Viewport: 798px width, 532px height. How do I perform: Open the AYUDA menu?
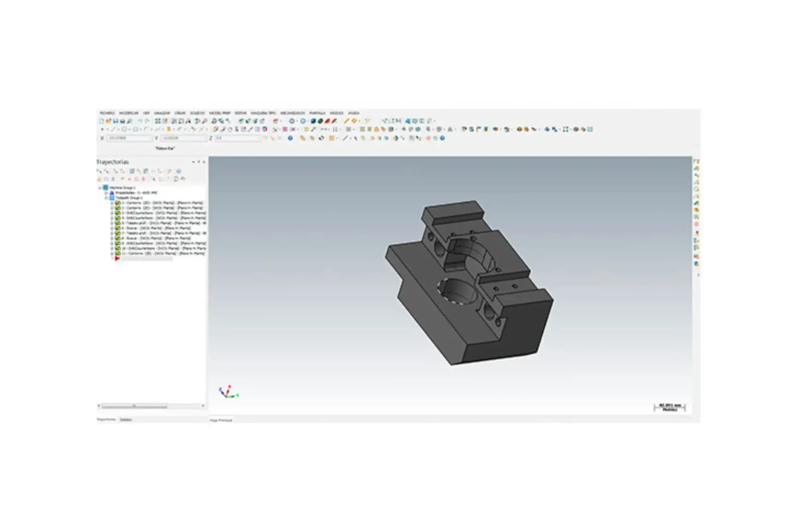(354, 113)
